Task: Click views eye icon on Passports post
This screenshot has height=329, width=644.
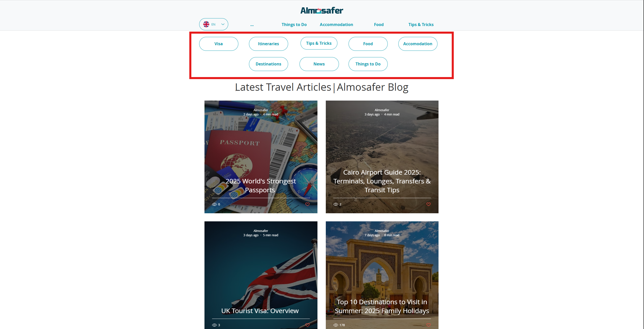Action: (x=214, y=204)
